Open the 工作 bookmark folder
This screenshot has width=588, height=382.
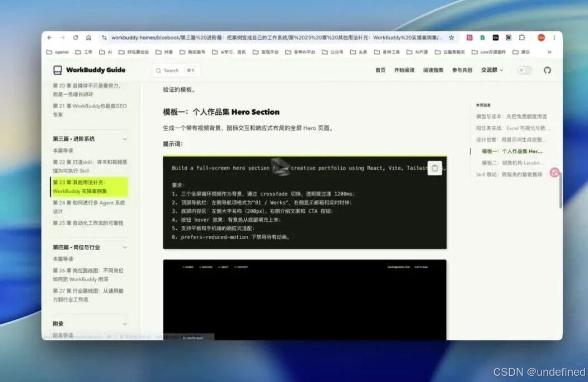pyautogui.click(x=83, y=52)
